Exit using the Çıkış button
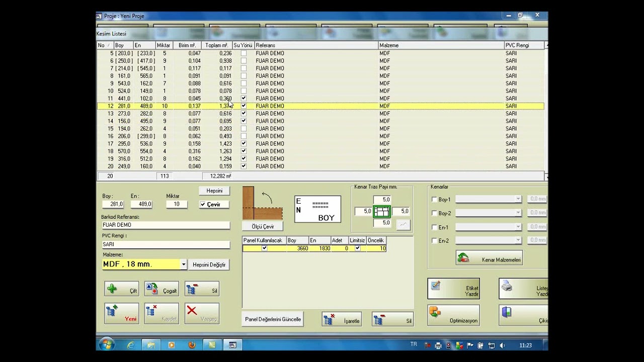Image resolution: width=644 pixels, height=362 pixels. click(x=523, y=315)
